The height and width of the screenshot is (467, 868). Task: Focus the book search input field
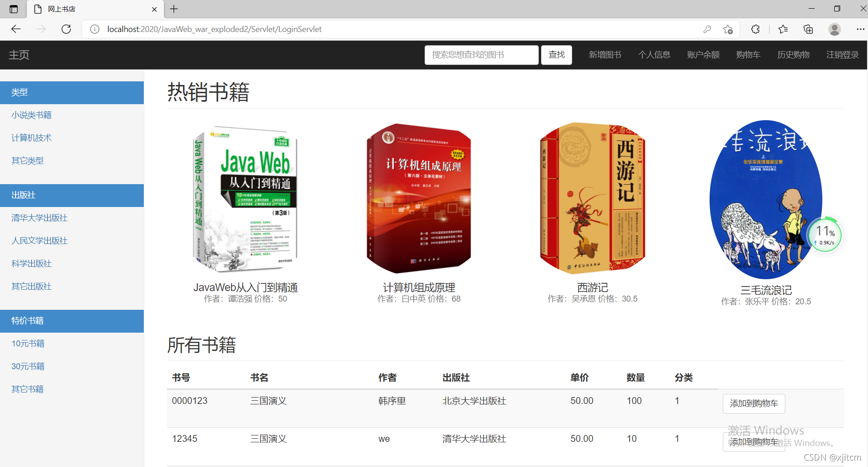point(481,55)
